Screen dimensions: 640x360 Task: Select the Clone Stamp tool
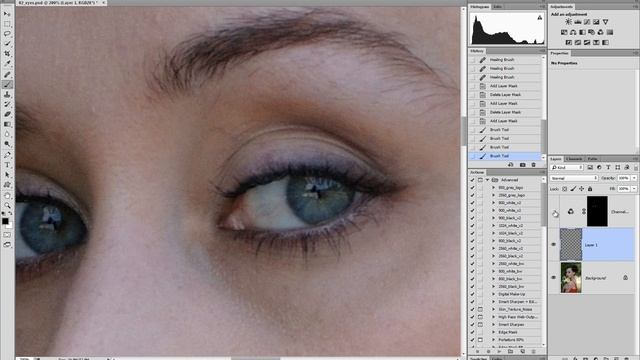click(7, 94)
